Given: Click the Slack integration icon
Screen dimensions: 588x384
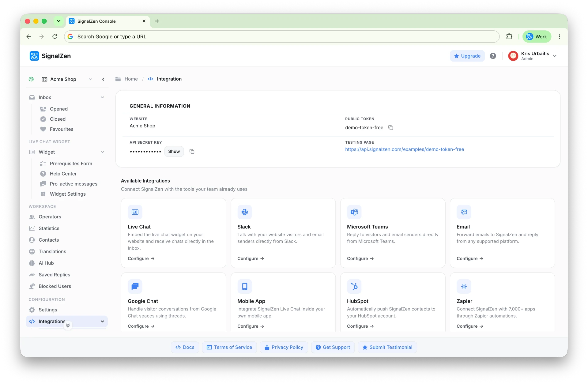Looking at the screenshot, I should pyautogui.click(x=245, y=212).
